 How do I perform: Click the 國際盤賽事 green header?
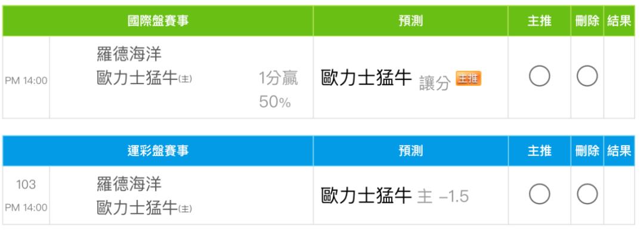pos(158,21)
